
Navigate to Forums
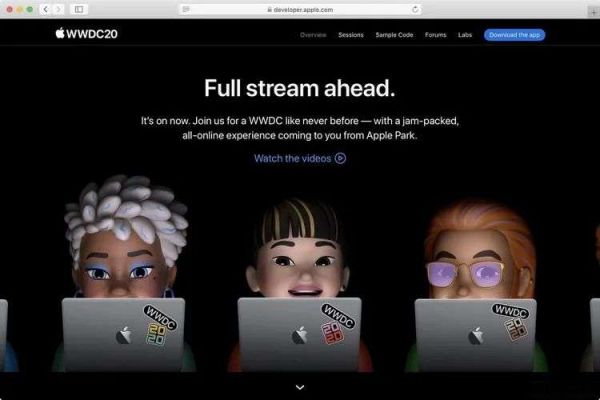[x=435, y=35]
